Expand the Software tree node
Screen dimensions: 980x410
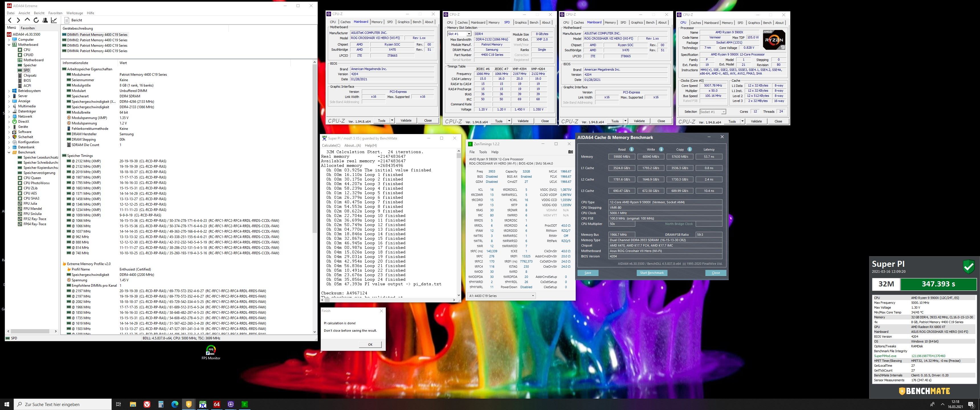click(x=9, y=132)
